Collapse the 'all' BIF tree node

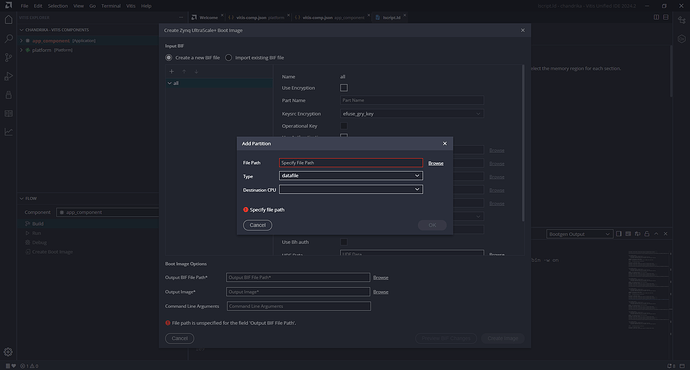click(169, 83)
